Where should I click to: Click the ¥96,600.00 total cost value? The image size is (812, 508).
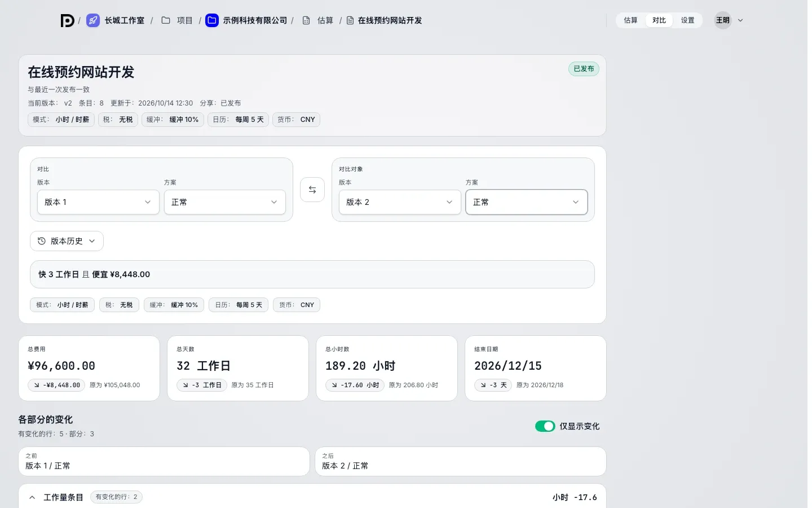61,366
